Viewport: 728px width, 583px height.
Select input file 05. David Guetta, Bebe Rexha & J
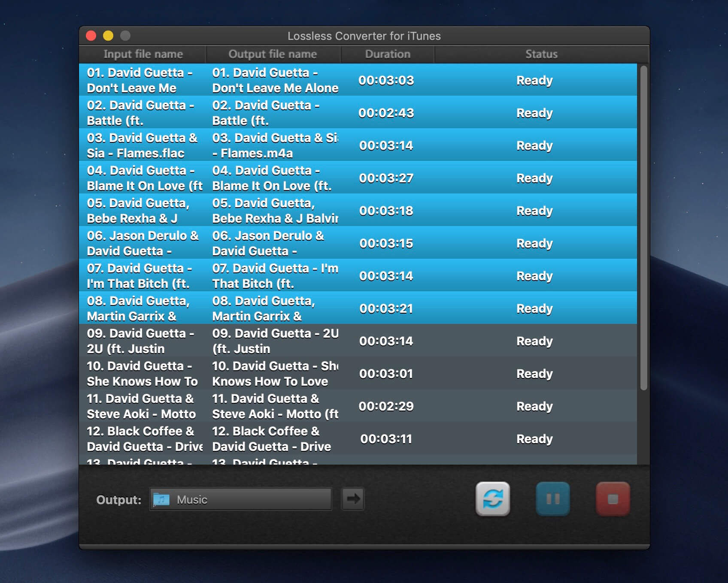pyautogui.click(x=138, y=211)
